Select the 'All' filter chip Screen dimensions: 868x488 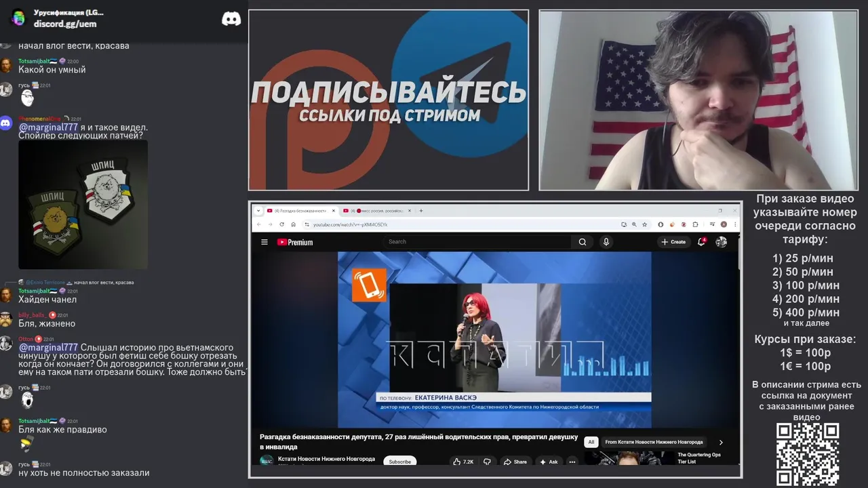click(x=591, y=442)
